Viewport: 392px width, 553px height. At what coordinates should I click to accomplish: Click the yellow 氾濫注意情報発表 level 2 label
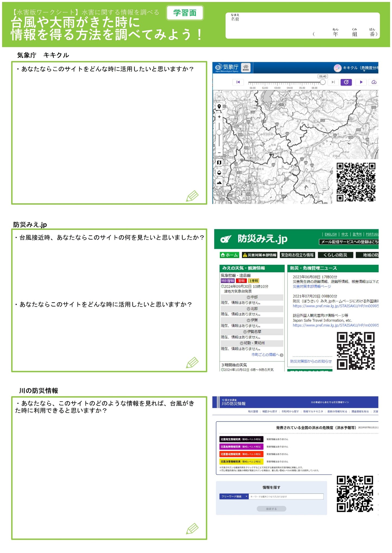(241, 462)
